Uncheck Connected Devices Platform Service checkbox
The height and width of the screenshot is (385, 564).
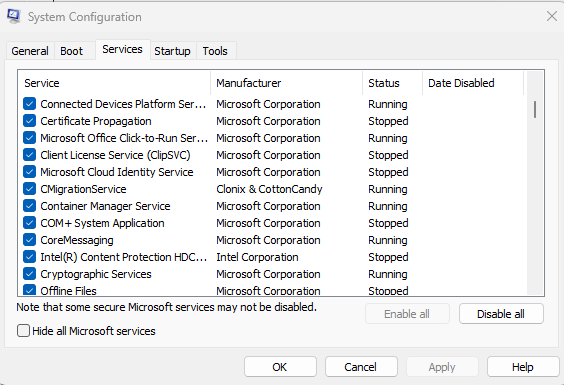pyautogui.click(x=29, y=104)
